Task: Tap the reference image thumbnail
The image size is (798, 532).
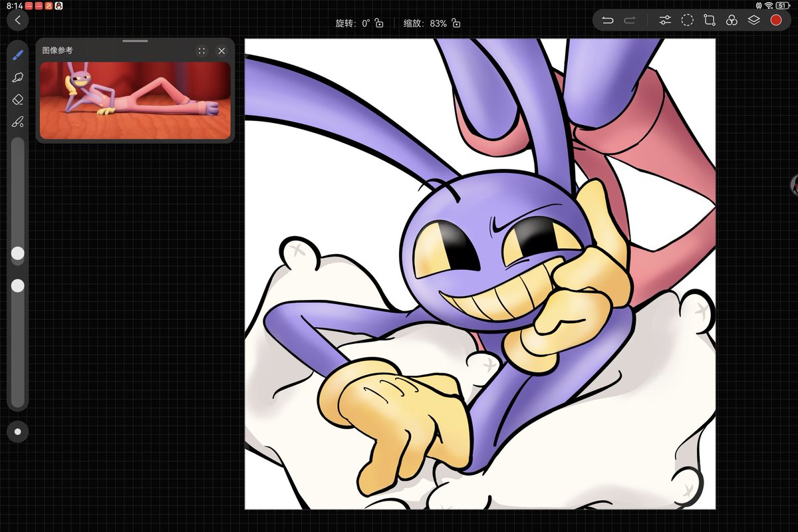Action: point(135,100)
